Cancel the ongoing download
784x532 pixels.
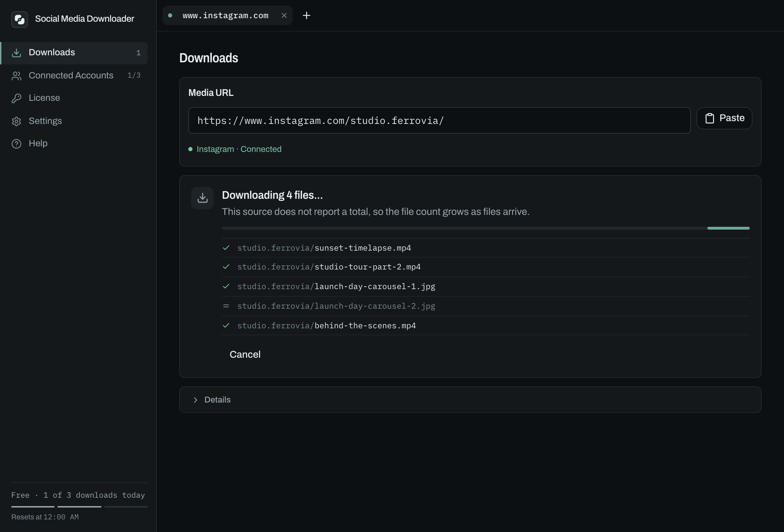click(245, 355)
